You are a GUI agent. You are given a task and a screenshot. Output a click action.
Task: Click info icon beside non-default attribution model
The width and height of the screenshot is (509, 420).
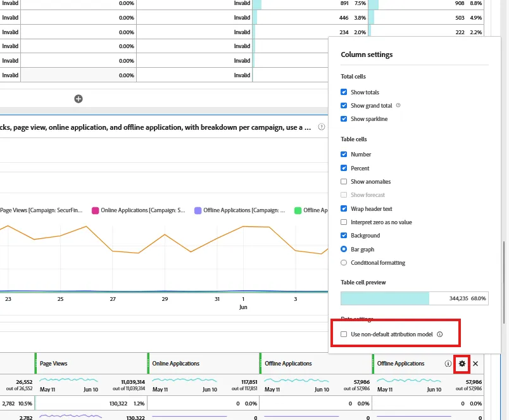click(440, 334)
